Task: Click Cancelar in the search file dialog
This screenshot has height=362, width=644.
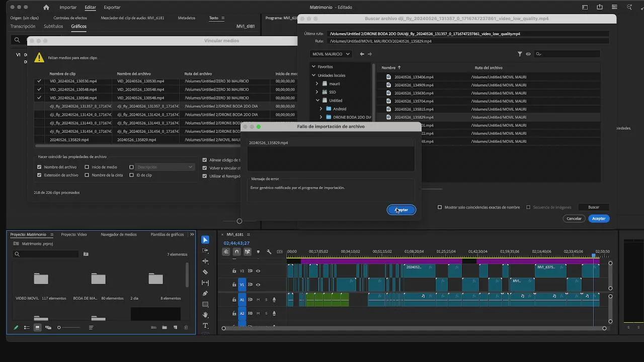Action: coord(574,219)
